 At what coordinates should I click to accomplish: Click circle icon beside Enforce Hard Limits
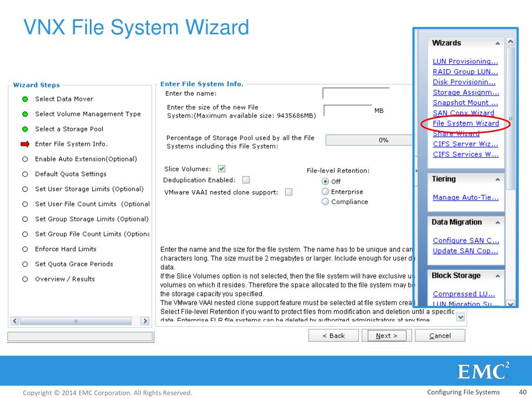click(25, 249)
